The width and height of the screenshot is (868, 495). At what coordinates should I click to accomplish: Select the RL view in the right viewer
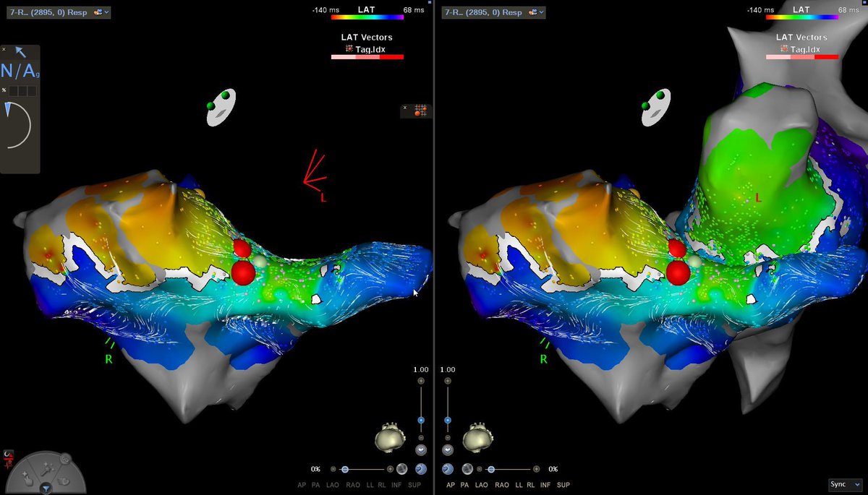531,486
